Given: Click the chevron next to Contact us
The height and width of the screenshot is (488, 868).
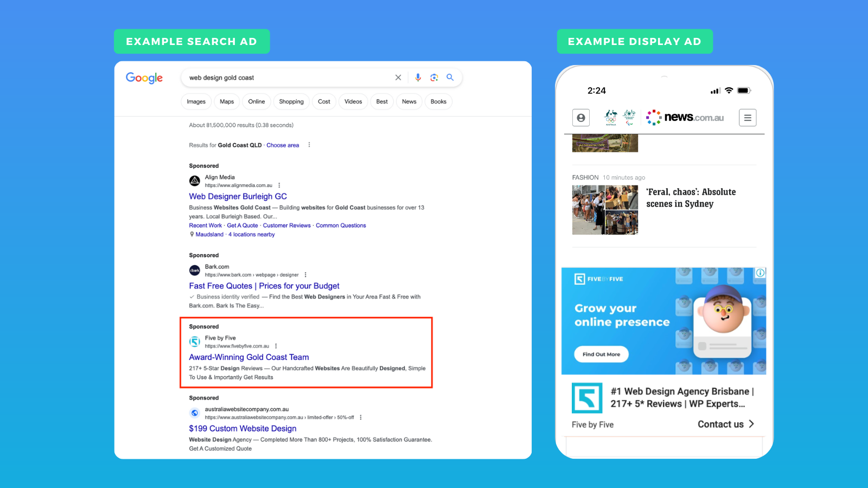Looking at the screenshot, I should (751, 424).
